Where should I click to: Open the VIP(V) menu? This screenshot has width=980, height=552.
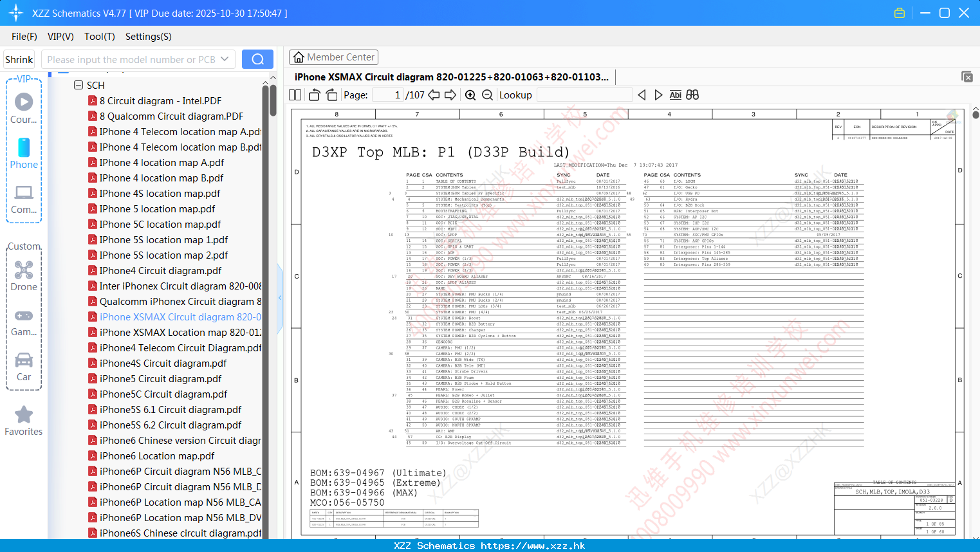[60, 37]
